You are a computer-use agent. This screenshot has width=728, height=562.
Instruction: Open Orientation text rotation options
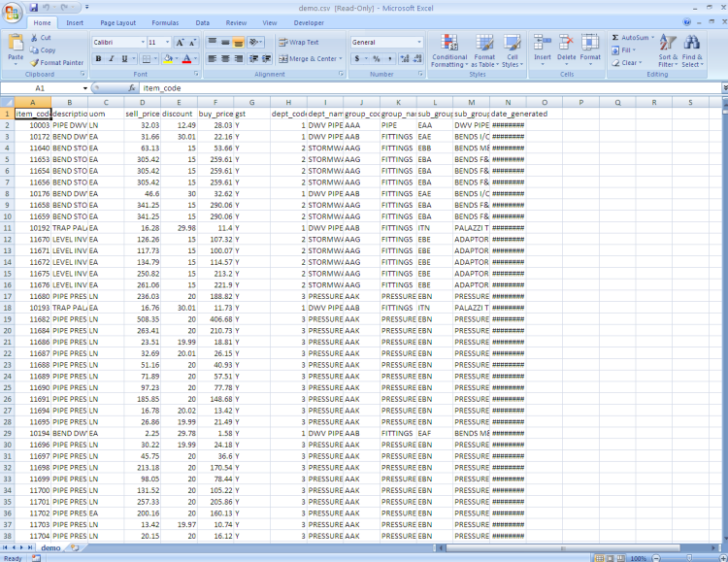coord(255,43)
